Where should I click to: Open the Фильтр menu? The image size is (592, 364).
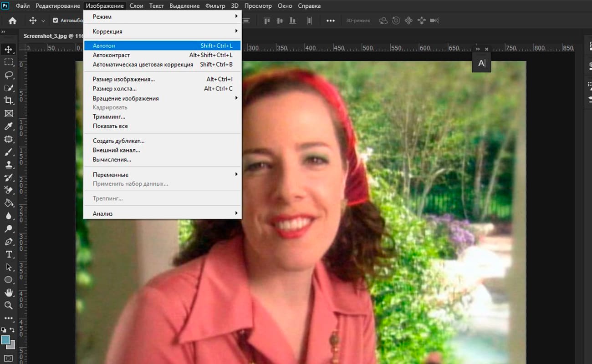(x=215, y=6)
